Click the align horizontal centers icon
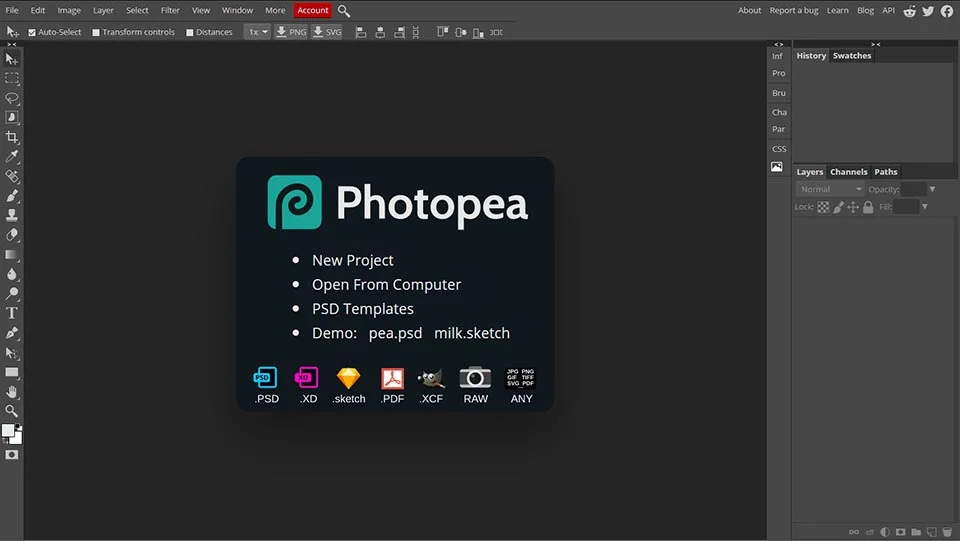The image size is (960, 541). (x=380, y=32)
